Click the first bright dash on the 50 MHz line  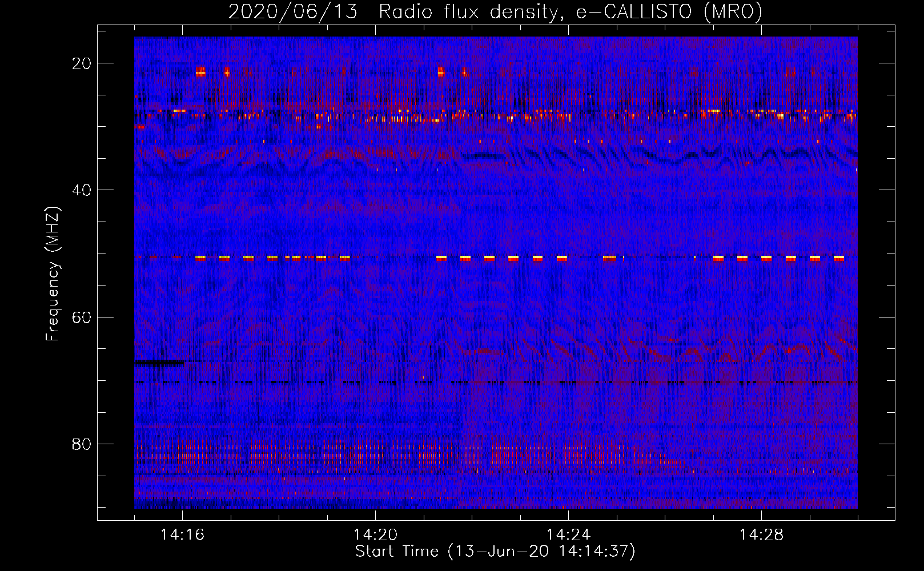tap(200, 258)
